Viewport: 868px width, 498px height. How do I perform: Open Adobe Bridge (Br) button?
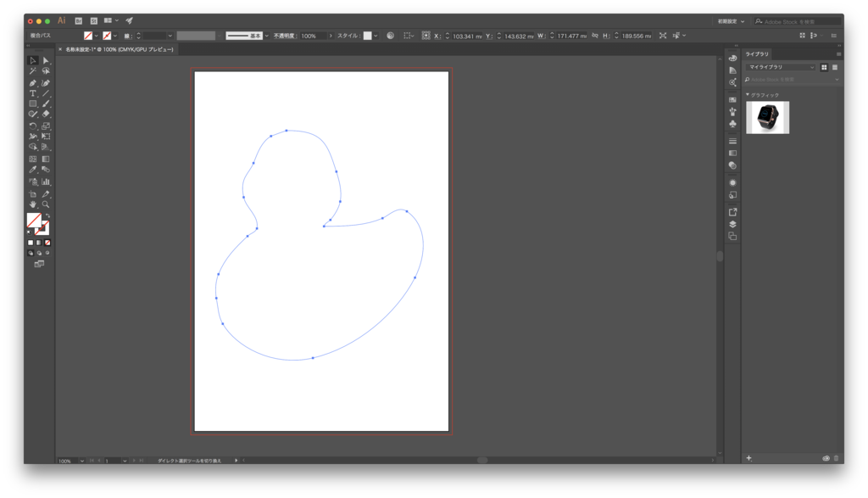[x=79, y=21]
